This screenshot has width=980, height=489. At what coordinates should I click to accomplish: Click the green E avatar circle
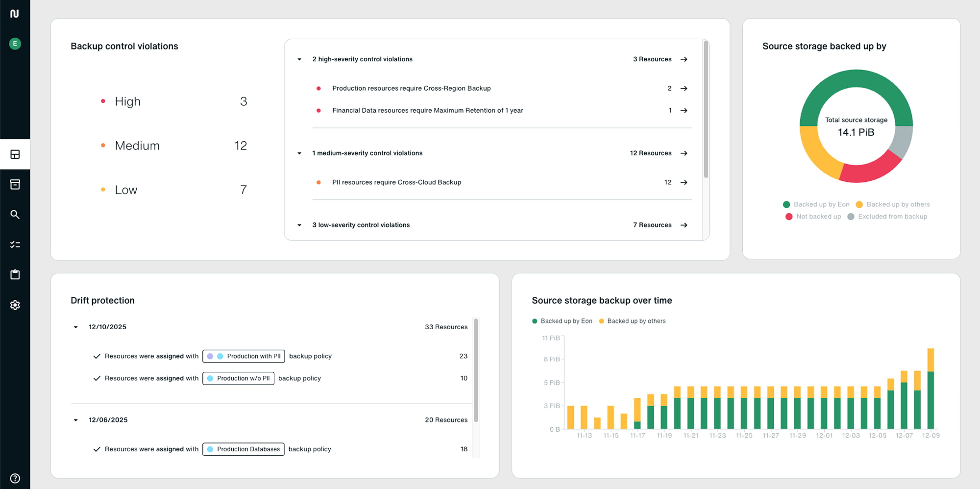[15, 44]
